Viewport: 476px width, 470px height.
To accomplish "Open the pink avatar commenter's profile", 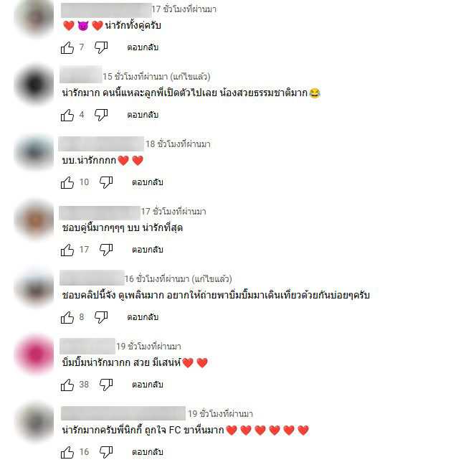I will click(35, 354).
